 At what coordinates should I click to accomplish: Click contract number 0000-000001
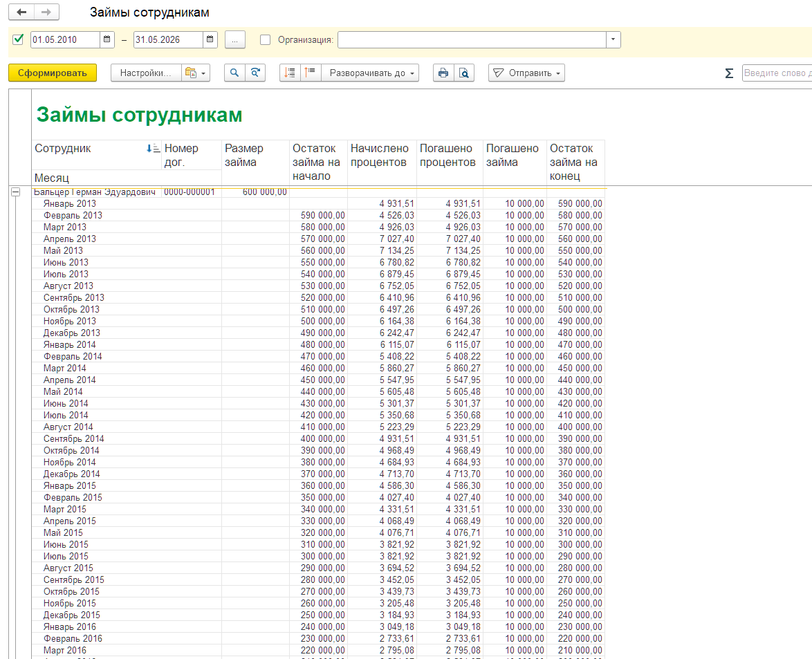[x=189, y=192]
